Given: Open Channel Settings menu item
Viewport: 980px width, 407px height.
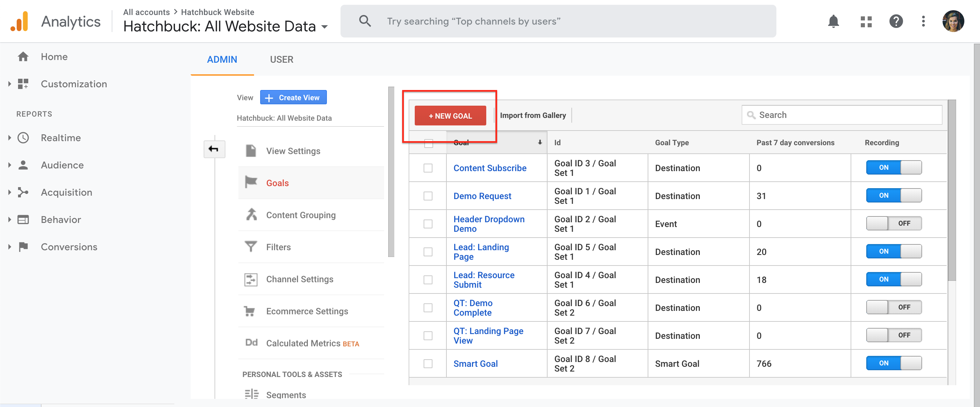Looking at the screenshot, I should [x=311, y=280].
